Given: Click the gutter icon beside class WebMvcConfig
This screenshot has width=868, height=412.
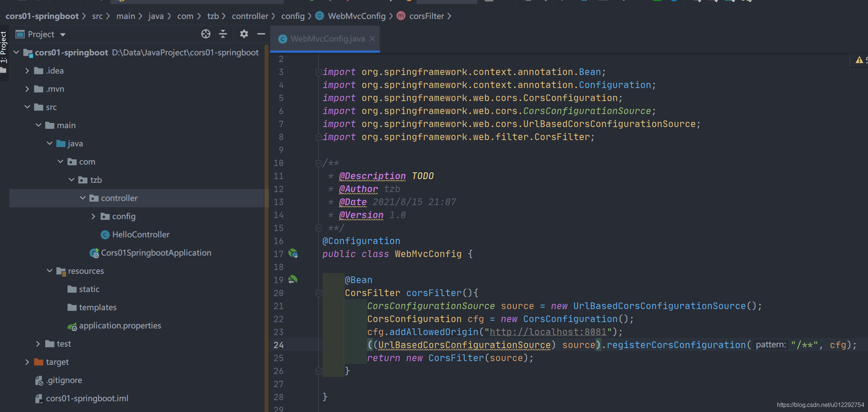Looking at the screenshot, I should pyautogui.click(x=293, y=254).
